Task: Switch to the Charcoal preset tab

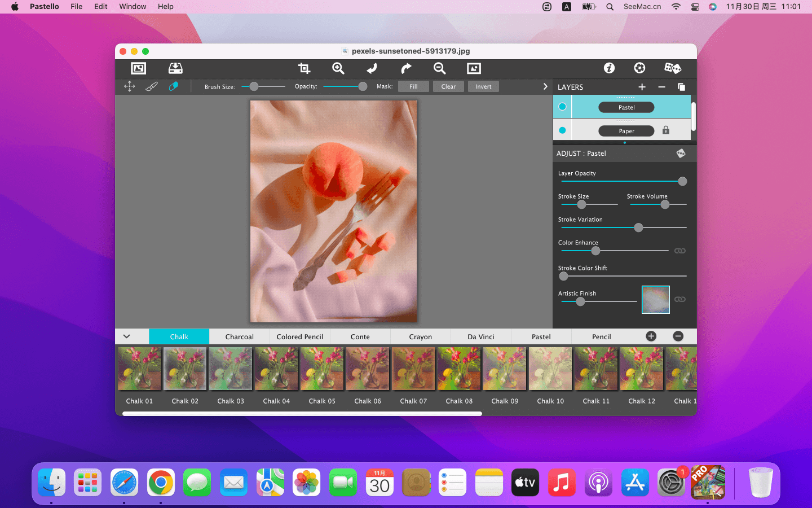Action: [x=239, y=337]
